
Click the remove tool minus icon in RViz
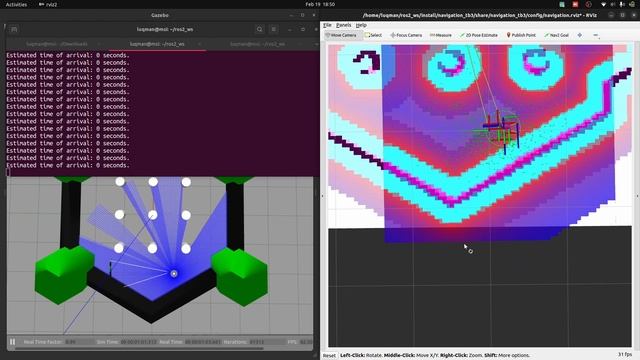click(596, 36)
